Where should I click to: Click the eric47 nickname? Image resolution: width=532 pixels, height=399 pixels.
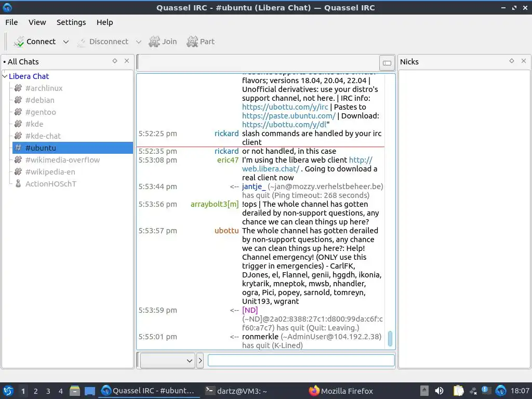pyautogui.click(x=228, y=160)
